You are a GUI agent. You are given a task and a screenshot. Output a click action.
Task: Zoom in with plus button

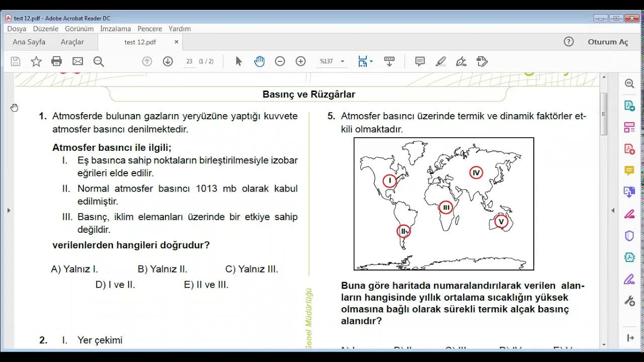pos(301,61)
